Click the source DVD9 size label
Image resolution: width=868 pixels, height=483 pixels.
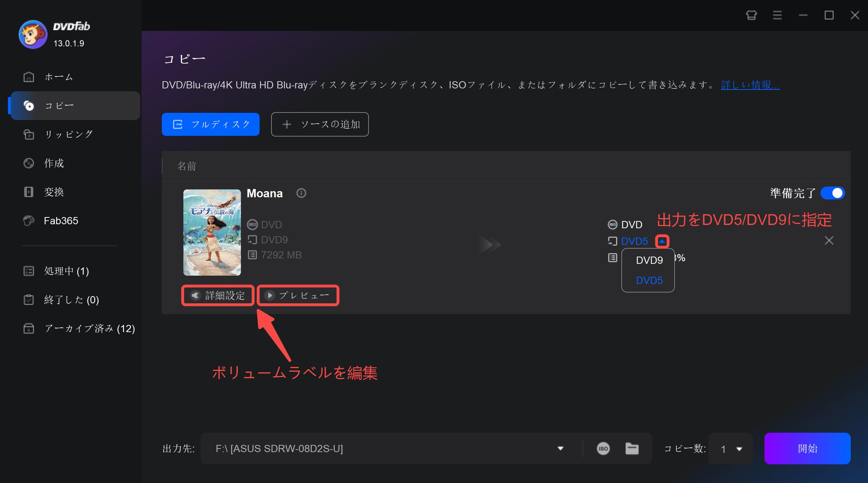274,240
